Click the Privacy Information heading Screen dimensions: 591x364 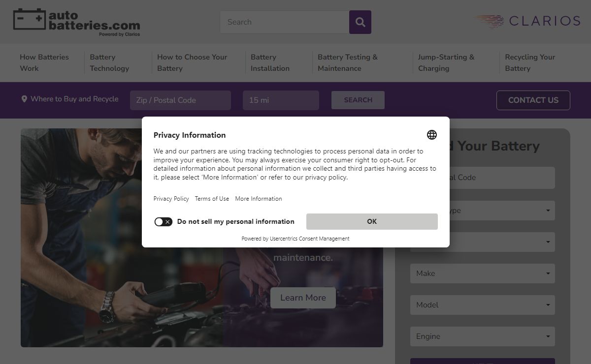point(190,135)
